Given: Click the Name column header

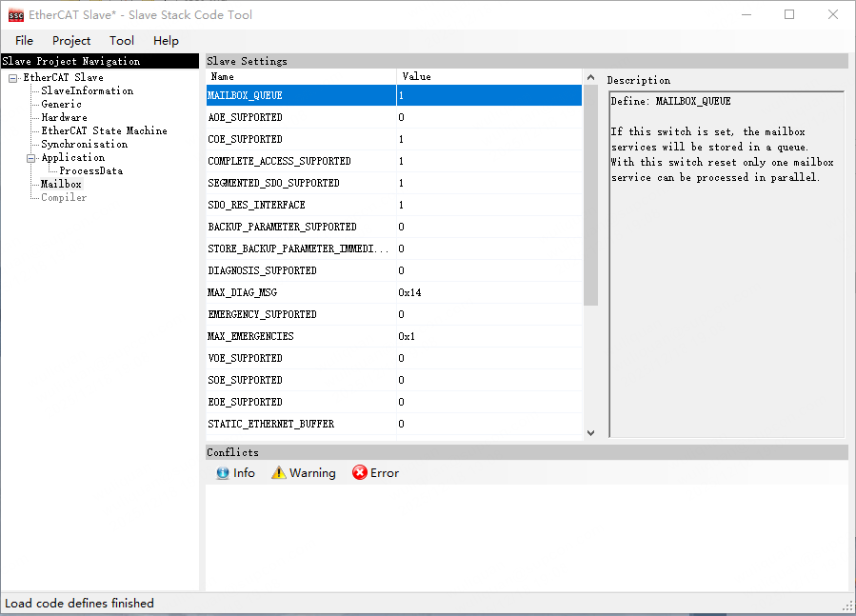Looking at the screenshot, I should click(x=301, y=76).
